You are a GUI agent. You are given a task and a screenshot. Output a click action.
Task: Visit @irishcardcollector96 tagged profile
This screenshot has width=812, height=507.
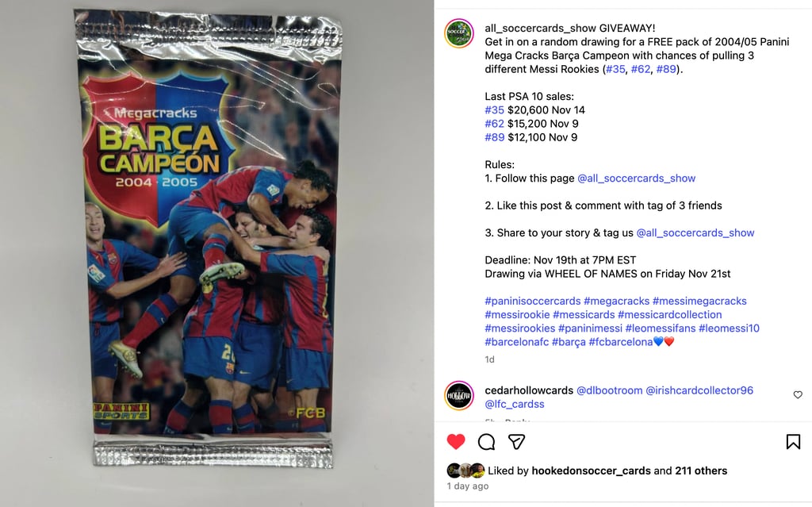699,390
